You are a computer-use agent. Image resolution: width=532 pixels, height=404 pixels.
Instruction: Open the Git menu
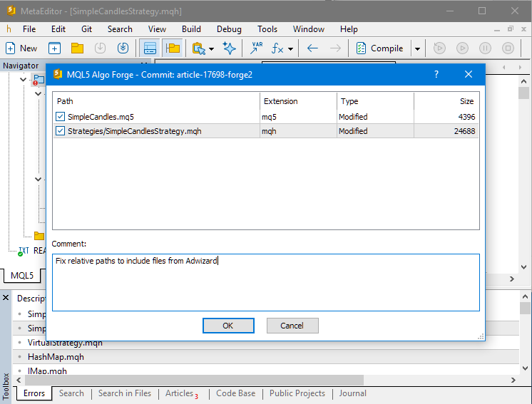click(x=86, y=29)
